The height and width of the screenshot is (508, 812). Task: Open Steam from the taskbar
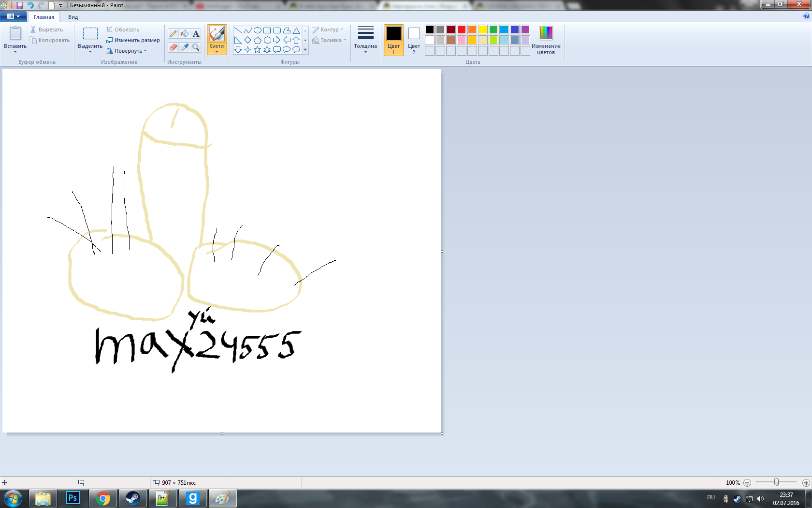pyautogui.click(x=132, y=498)
